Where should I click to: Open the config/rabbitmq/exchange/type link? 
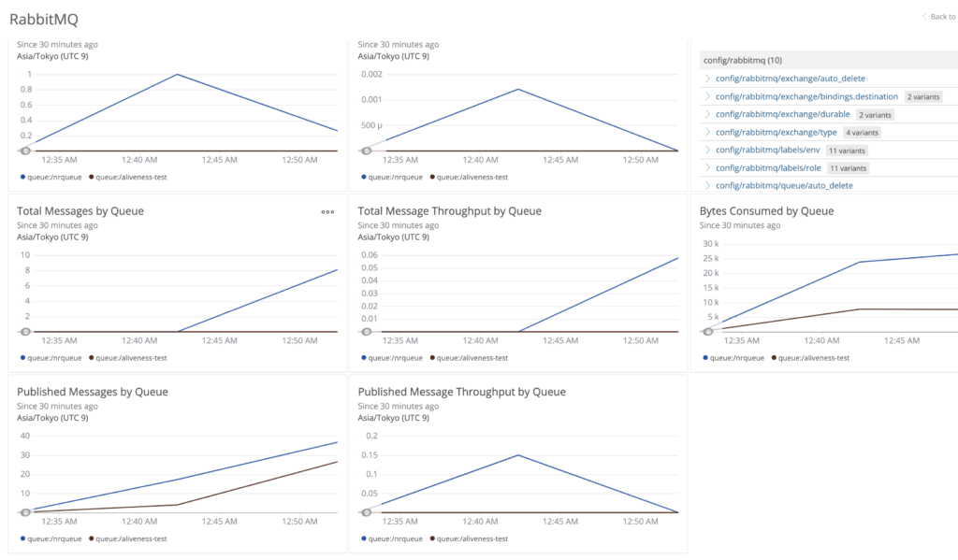(x=776, y=132)
